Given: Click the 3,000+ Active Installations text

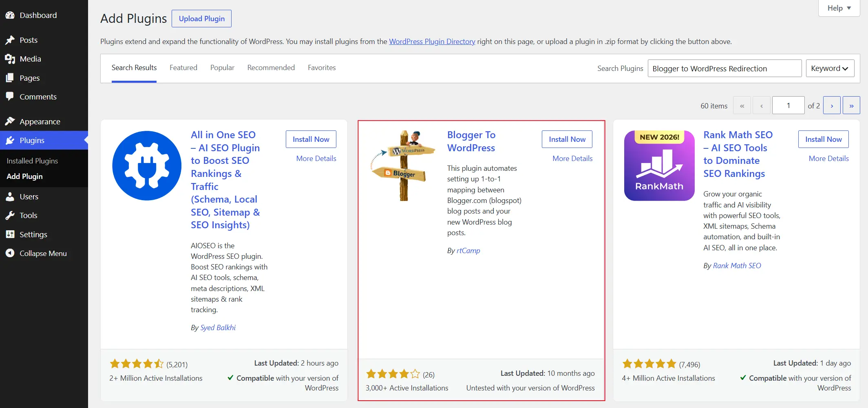Looking at the screenshot, I should (407, 388).
